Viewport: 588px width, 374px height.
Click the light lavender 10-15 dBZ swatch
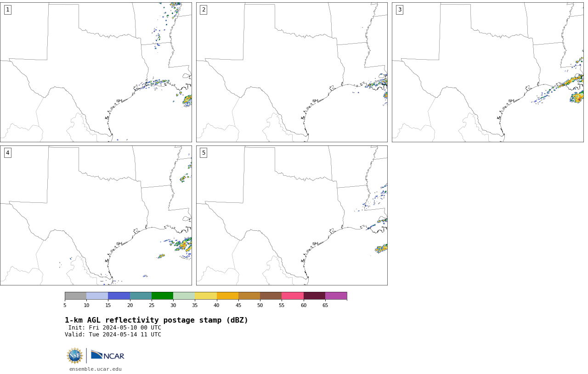click(x=97, y=296)
